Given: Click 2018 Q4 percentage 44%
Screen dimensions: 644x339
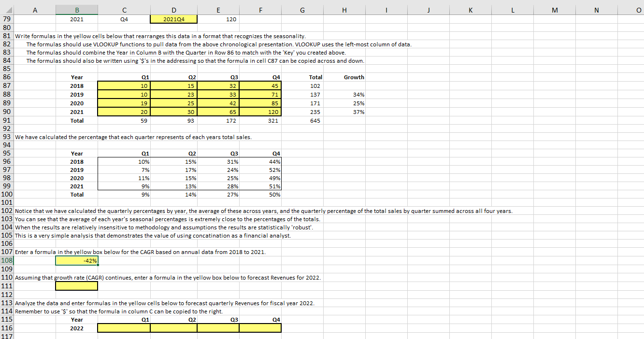Looking at the screenshot, I should tap(273, 161).
